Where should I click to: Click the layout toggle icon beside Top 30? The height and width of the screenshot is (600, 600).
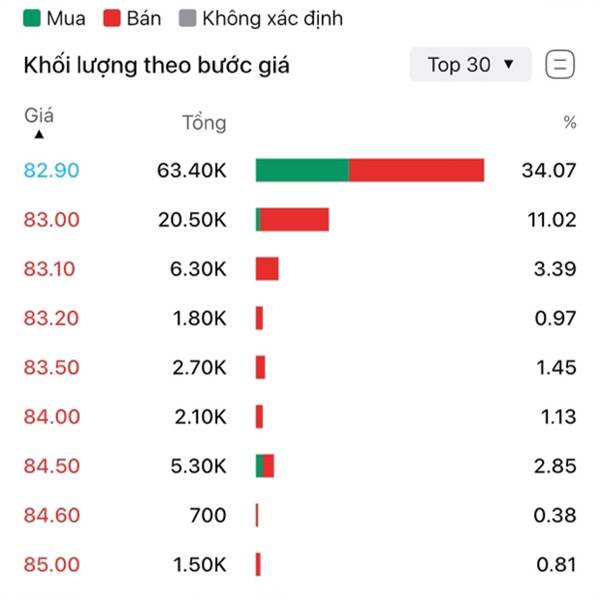click(x=560, y=65)
